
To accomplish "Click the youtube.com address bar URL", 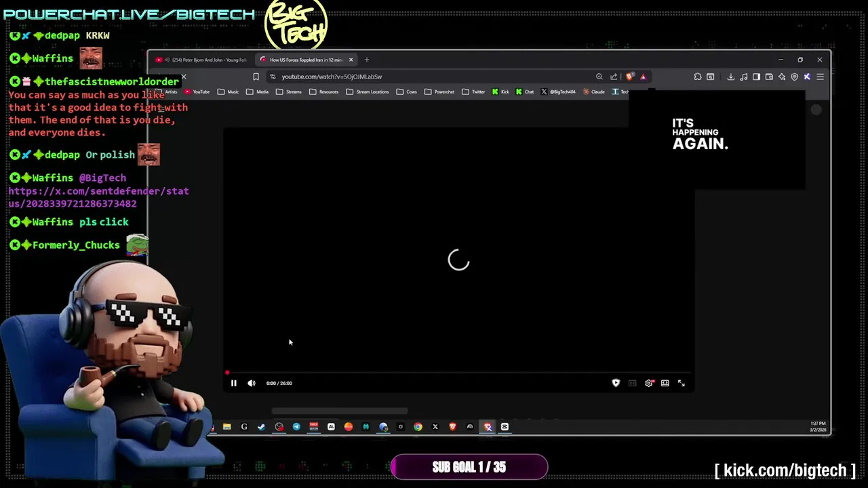I will click(x=332, y=77).
